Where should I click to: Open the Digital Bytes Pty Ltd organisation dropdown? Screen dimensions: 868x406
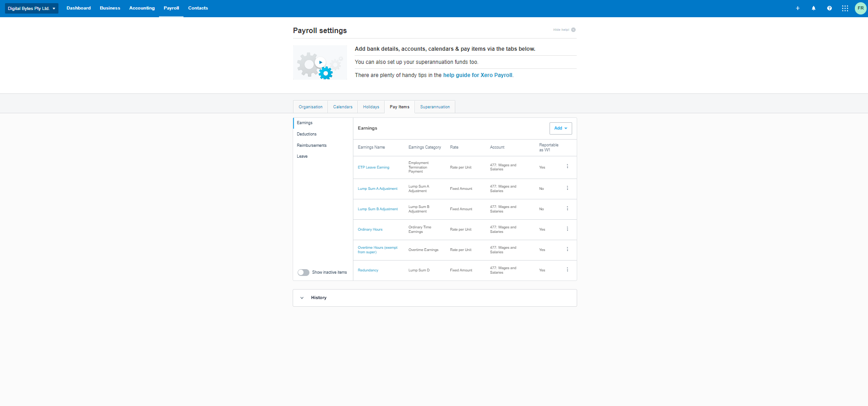coord(32,8)
